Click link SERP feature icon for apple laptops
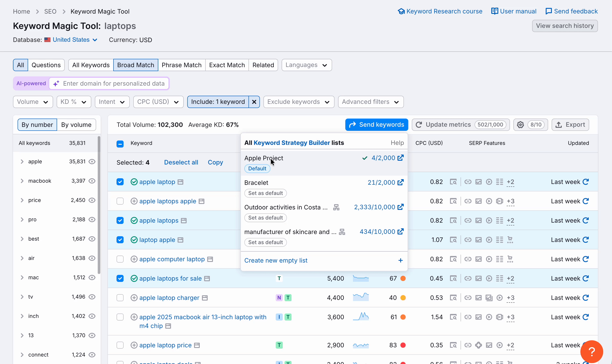Viewport: 612px width, 364px height. (468, 220)
